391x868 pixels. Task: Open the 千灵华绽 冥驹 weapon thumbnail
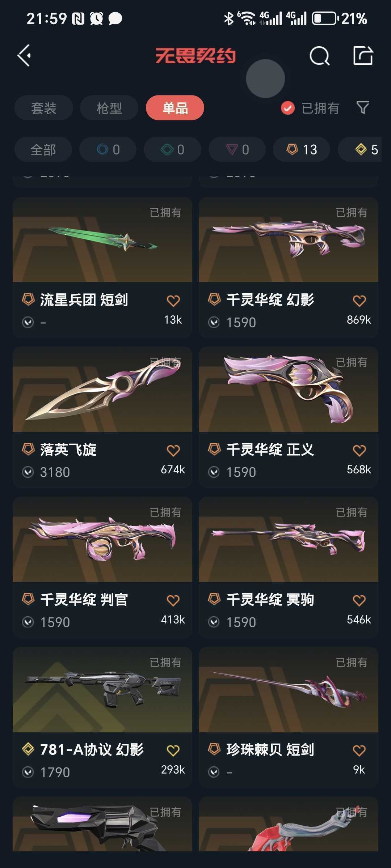[289, 540]
